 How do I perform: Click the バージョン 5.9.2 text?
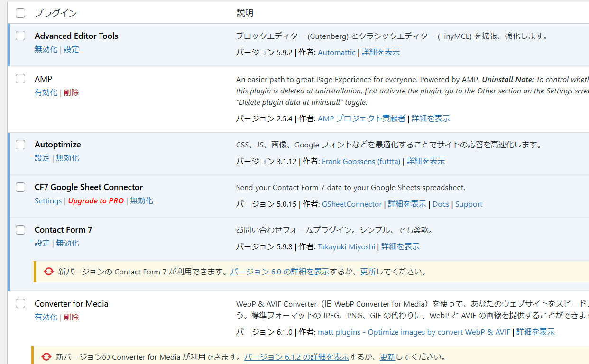click(x=264, y=52)
